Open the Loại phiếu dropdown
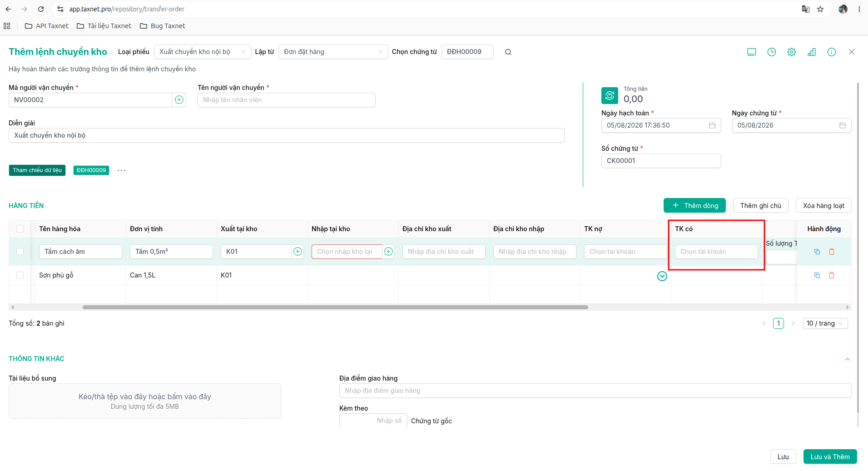 (203, 52)
